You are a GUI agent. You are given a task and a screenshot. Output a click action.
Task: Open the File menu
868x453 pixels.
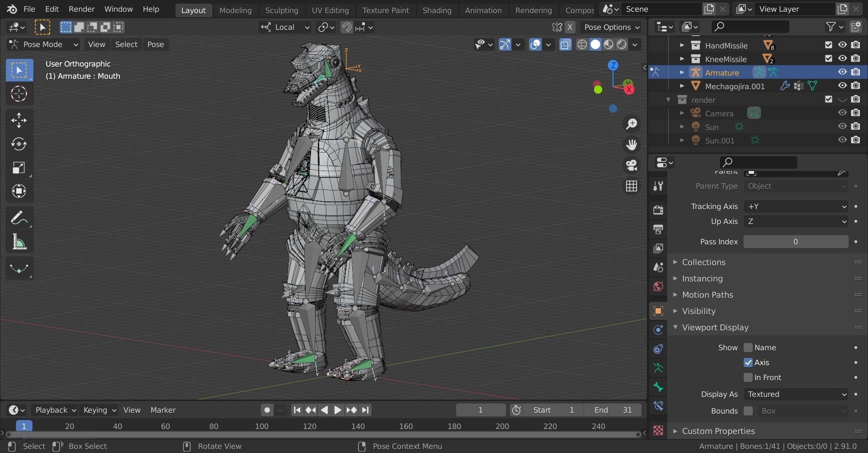coord(29,9)
